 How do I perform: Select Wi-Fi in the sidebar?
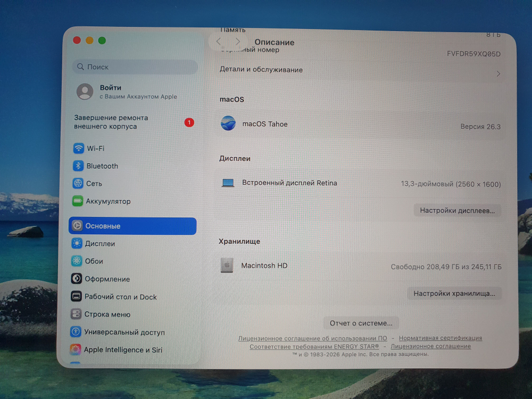pyautogui.click(x=132, y=148)
